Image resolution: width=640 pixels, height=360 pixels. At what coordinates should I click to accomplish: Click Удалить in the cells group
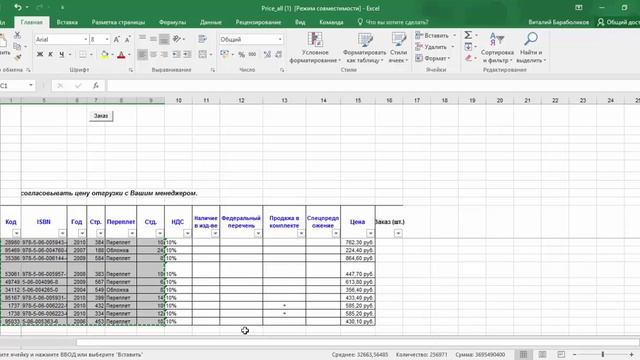pos(434,47)
